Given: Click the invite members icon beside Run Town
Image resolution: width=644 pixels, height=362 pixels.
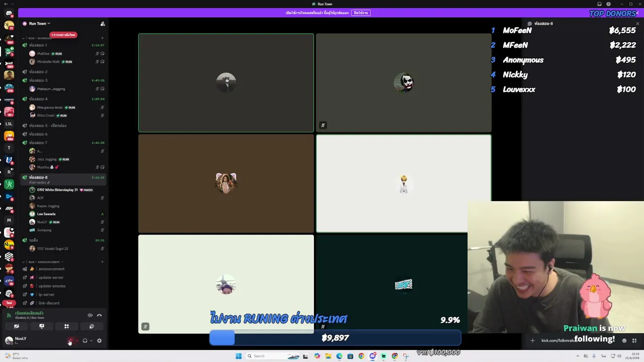Looking at the screenshot, I should pyautogui.click(x=103, y=24).
